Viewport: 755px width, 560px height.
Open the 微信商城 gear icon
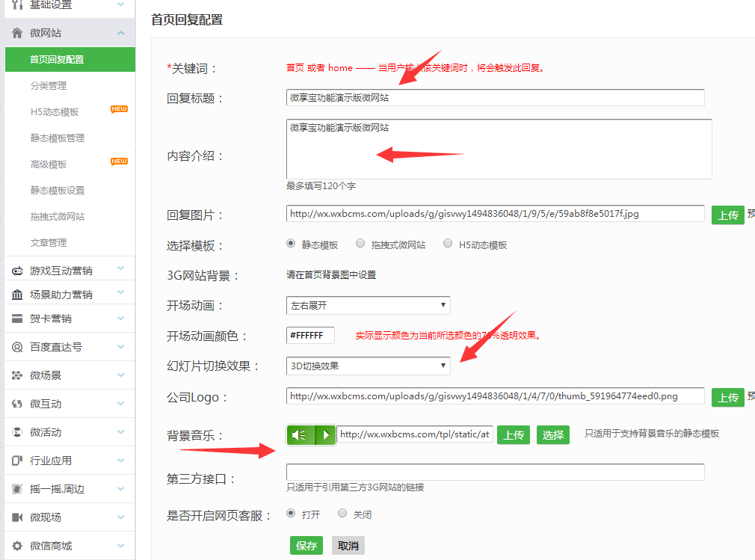click(x=16, y=545)
